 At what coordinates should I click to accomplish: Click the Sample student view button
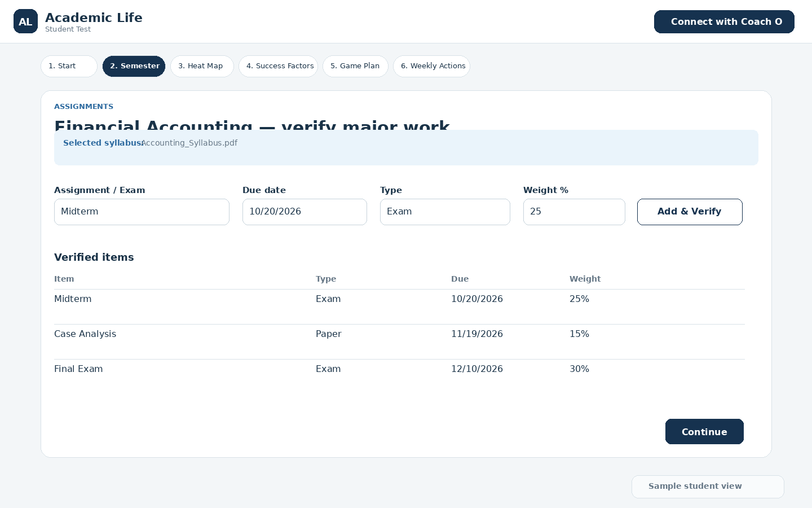pos(708,487)
